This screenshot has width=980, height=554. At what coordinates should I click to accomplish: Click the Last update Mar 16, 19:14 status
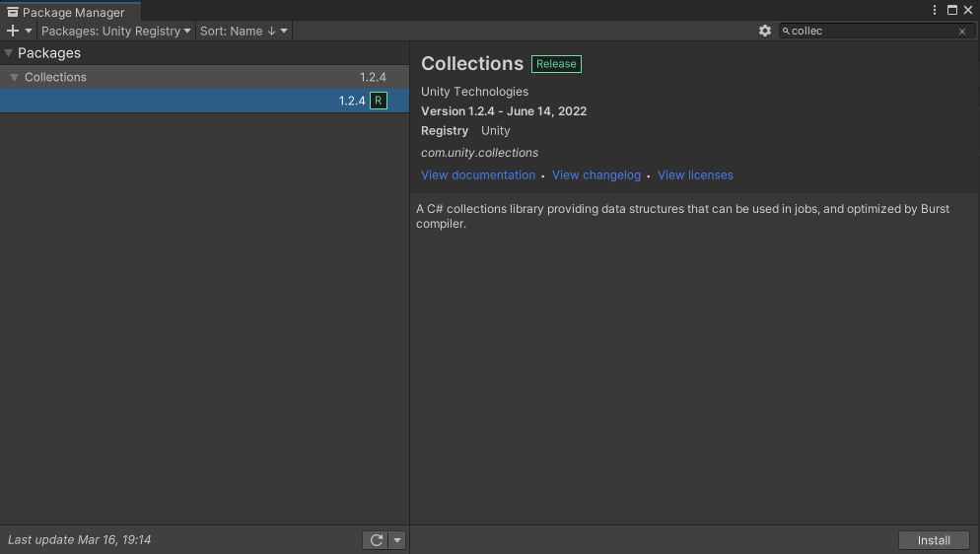click(x=80, y=539)
